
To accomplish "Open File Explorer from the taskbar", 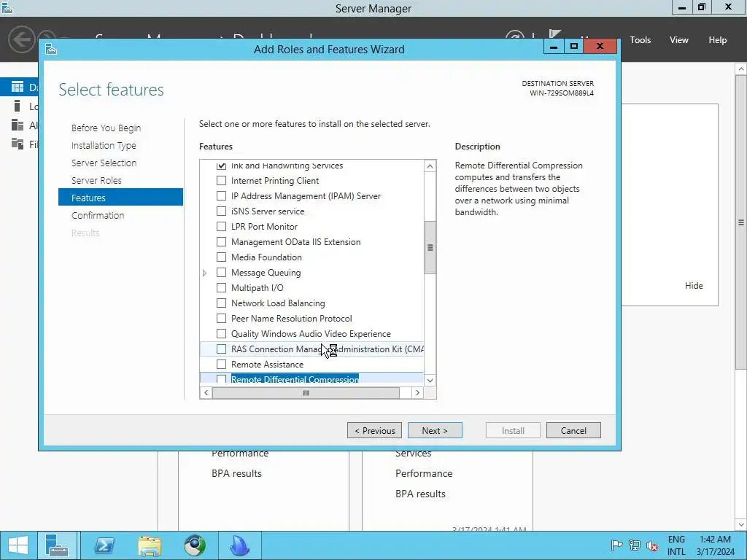I will 150,545.
